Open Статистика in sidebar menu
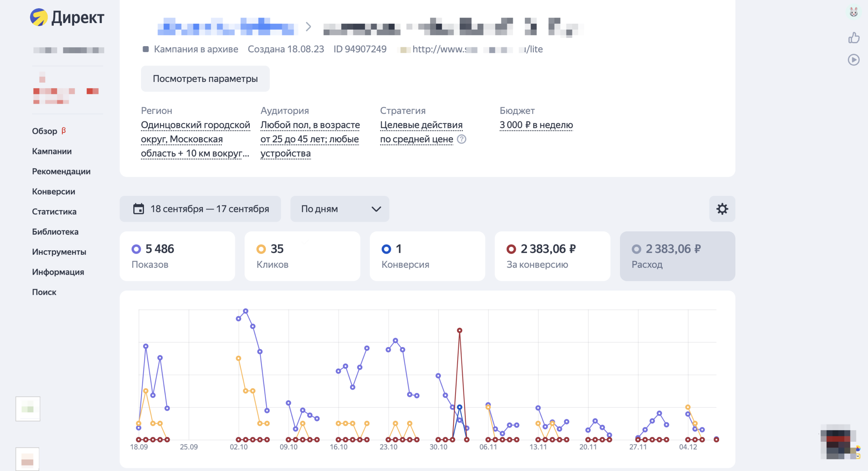868x471 pixels. coord(54,212)
